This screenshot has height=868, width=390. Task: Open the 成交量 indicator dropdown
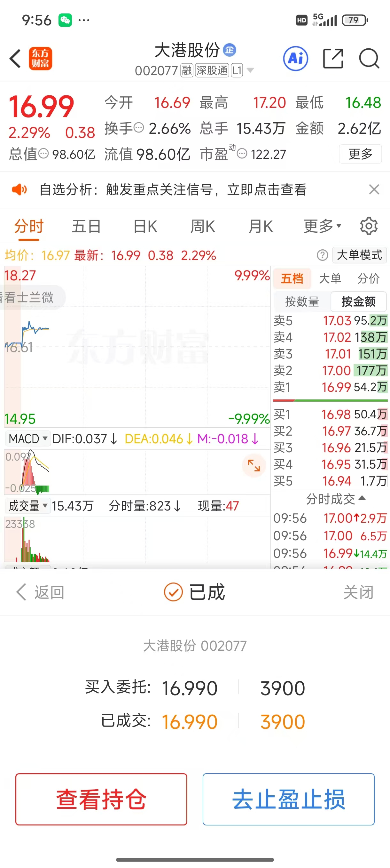click(x=27, y=505)
